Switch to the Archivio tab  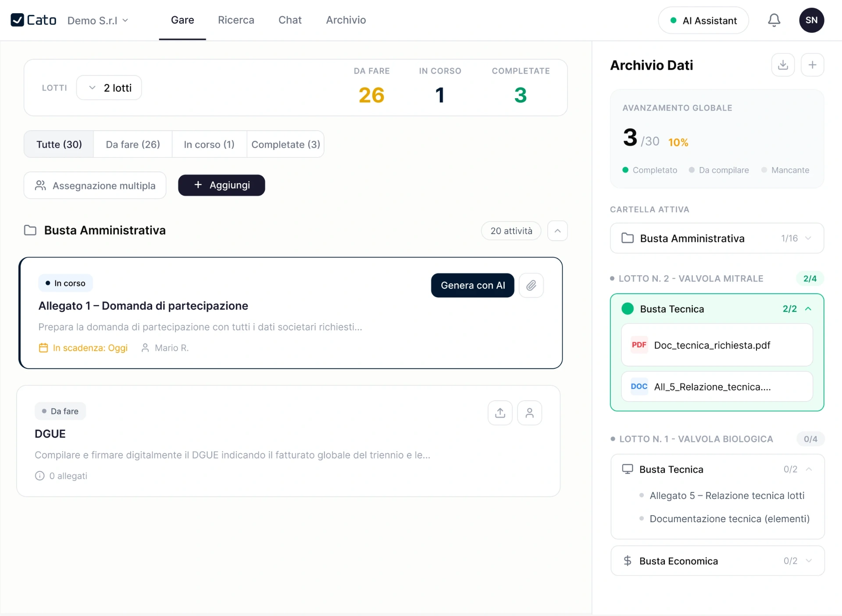[346, 20]
